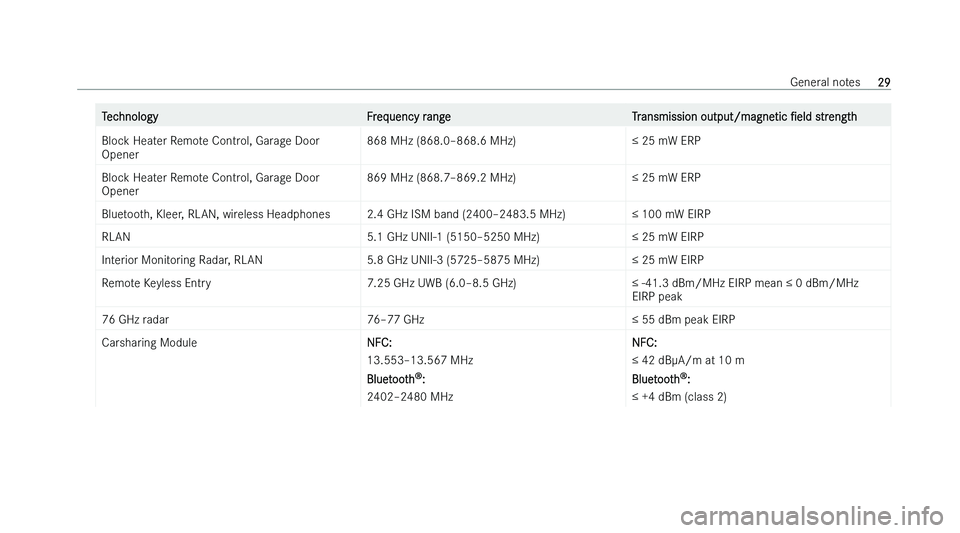Click the Carsharing Module row label

tap(149, 343)
